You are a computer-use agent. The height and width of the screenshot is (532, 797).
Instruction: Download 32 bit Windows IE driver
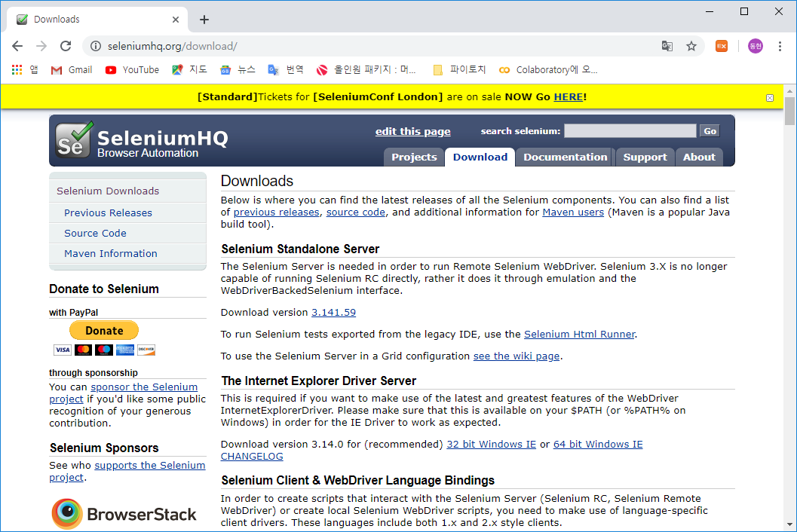492,445
